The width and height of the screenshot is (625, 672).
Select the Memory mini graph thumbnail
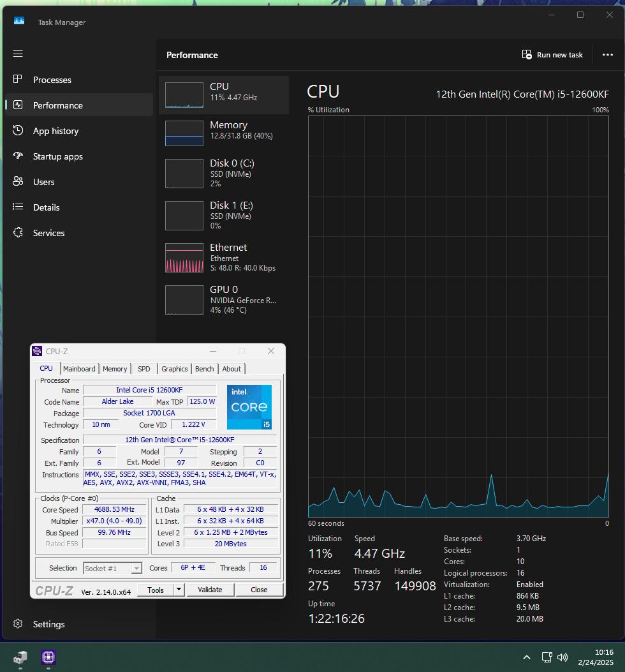click(x=184, y=133)
